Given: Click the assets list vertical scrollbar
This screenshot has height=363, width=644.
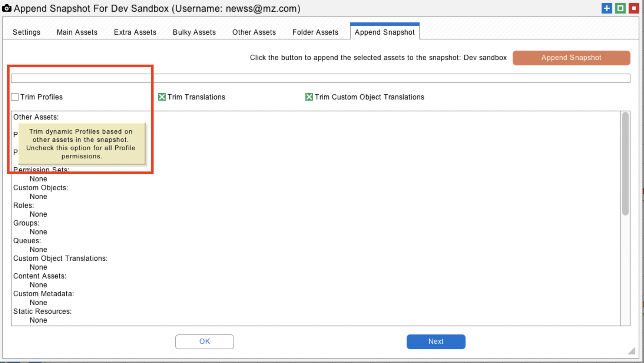Looking at the screenshot, I should pyautogui.click(x=625, y=164).
